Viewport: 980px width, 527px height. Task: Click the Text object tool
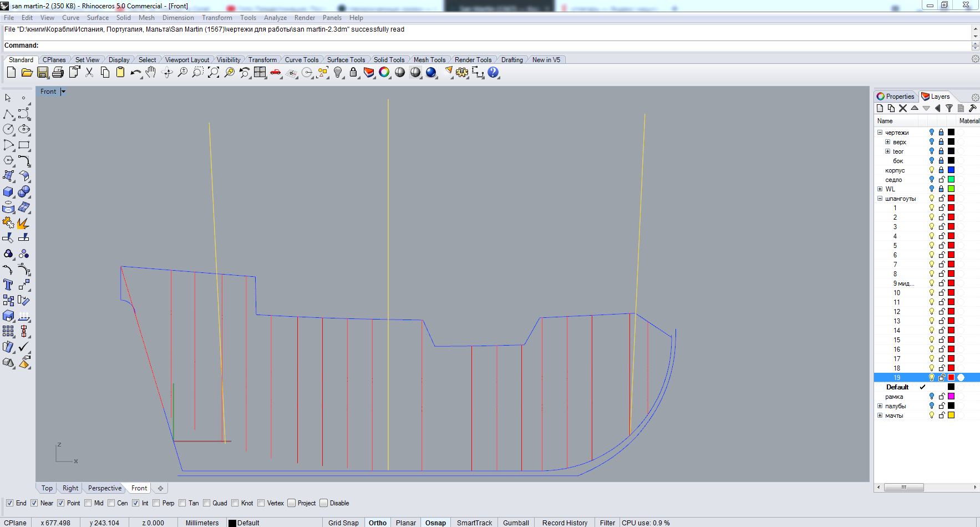[x=8, y=285]
